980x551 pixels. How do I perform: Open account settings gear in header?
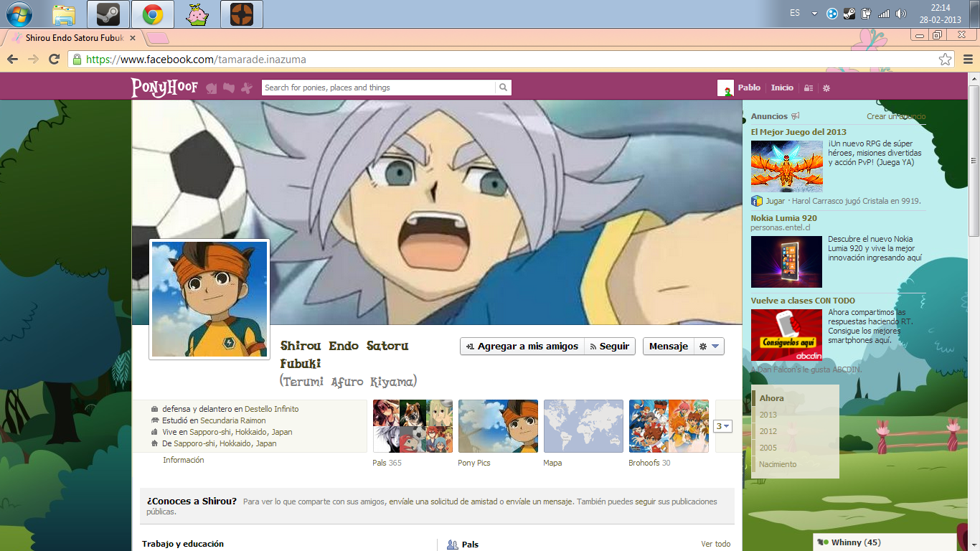[x=826, y=88]
